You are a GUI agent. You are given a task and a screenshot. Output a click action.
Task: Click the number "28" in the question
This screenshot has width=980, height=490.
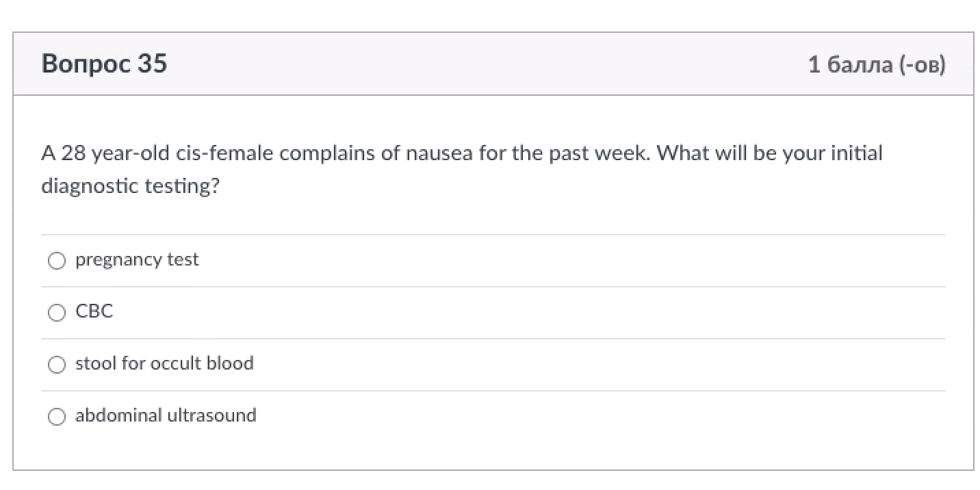(73, 153)
